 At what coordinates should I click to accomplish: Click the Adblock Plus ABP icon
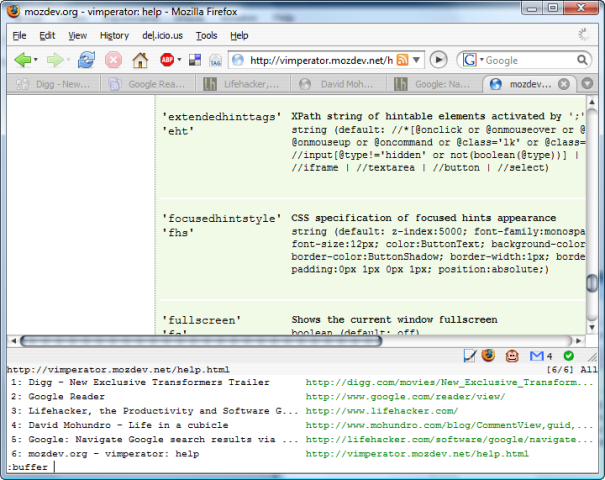[167, 60]
